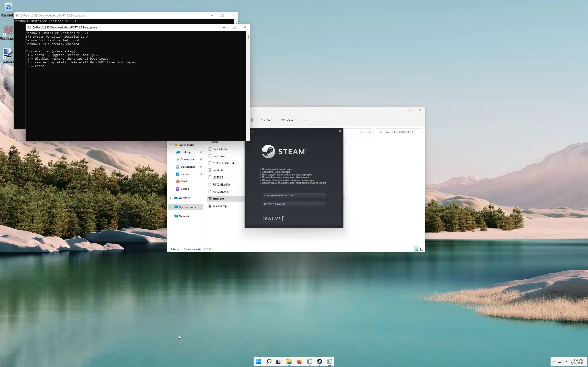Viewport: 588px width, 367px height.
Task: Click СОЗДАТЬ НОВЫЙ АККАУНТ button
Action: [294, 195]
